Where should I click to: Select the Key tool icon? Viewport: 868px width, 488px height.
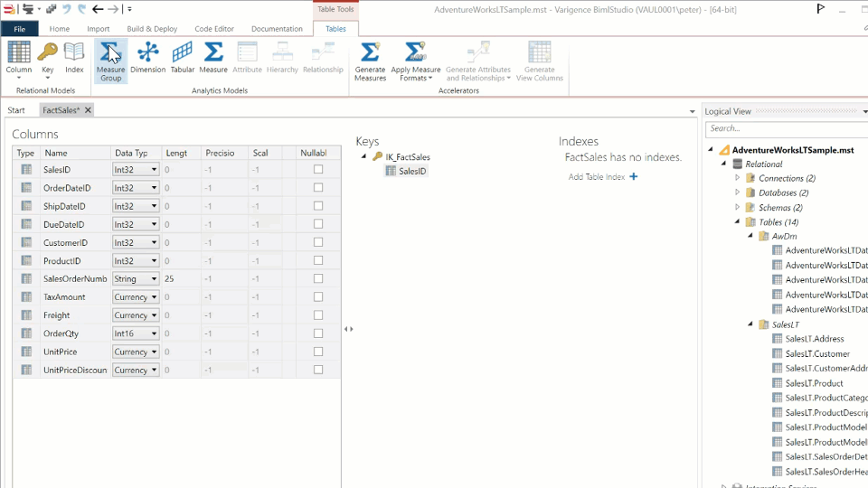[x=47, y=52]
